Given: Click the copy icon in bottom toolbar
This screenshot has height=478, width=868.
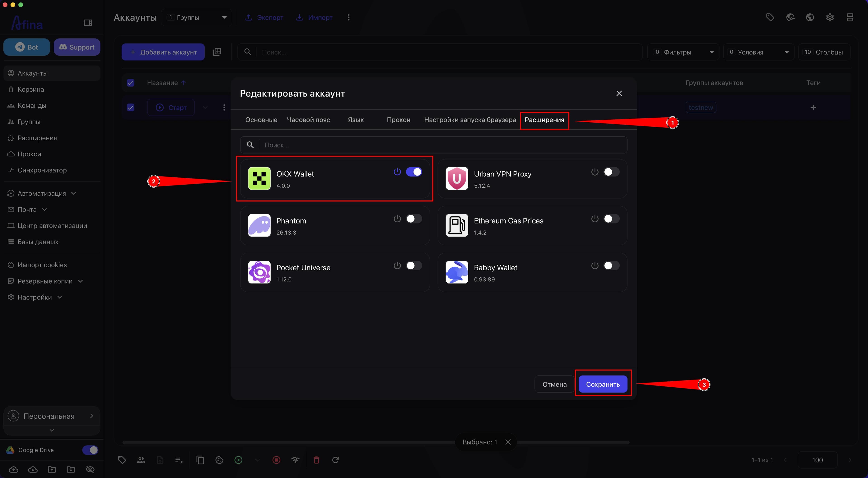Looking at the screenshot, I should tap(200, 460).
